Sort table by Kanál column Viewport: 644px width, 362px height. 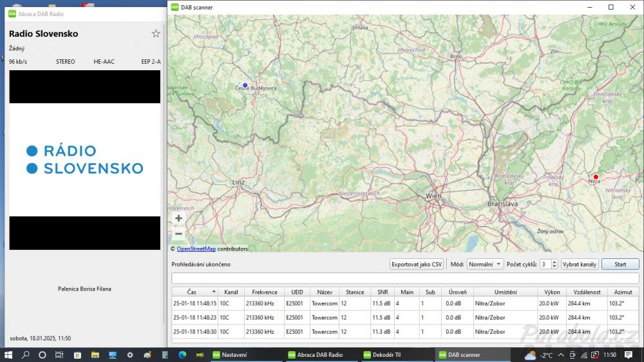tap(231, 292)
